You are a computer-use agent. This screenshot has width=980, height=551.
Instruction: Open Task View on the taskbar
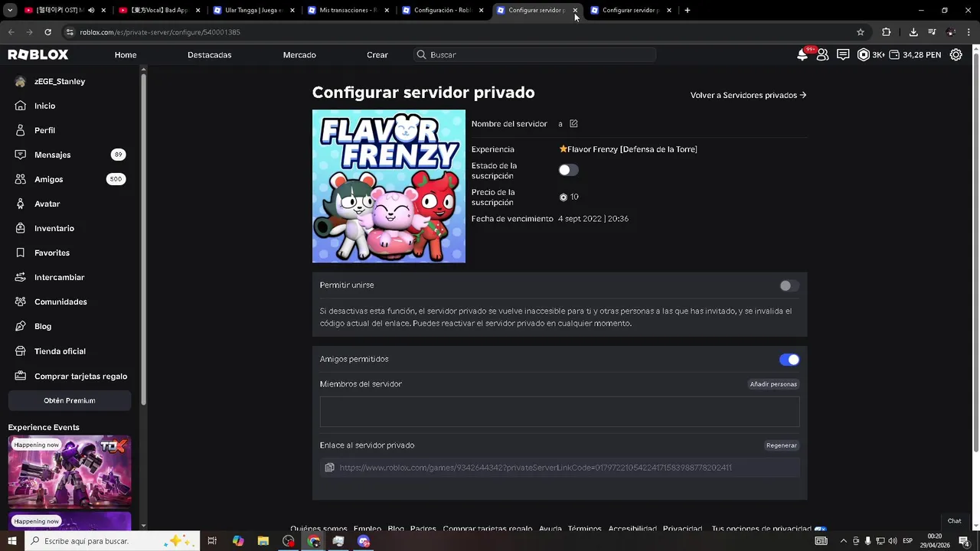pyautogui.click(x=212, y=541)
